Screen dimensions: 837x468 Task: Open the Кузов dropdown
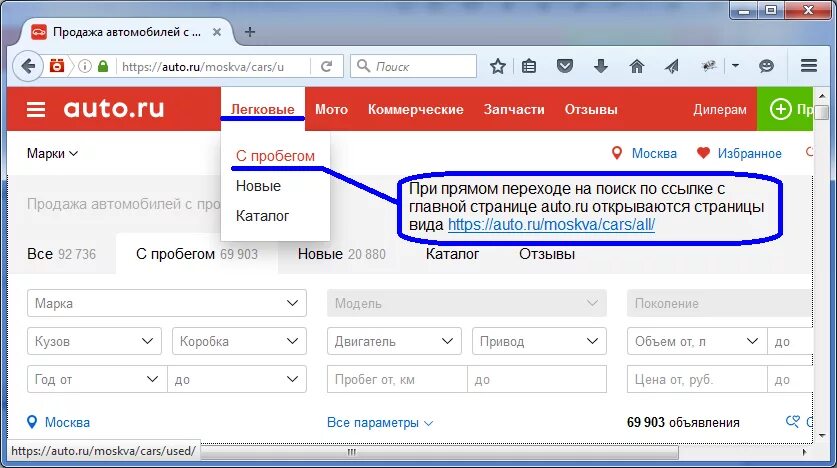94,341
